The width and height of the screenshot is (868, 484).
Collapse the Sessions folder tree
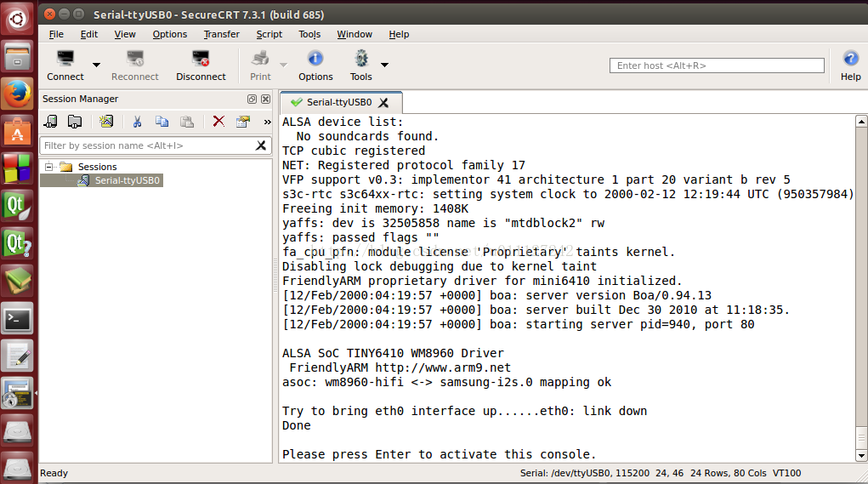48,166
